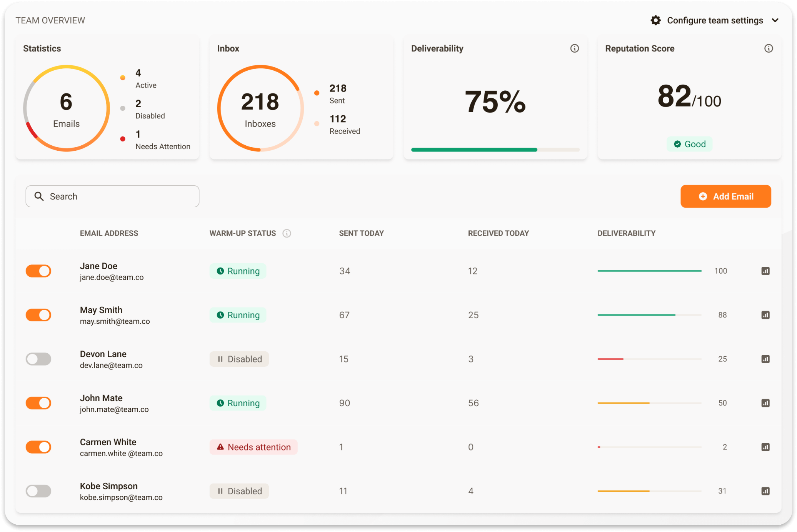Image resolution: width=797 pixels, height=532 pixels.
Task: Turn off May Smith's toggle
Action: click(x=38, y=315)
